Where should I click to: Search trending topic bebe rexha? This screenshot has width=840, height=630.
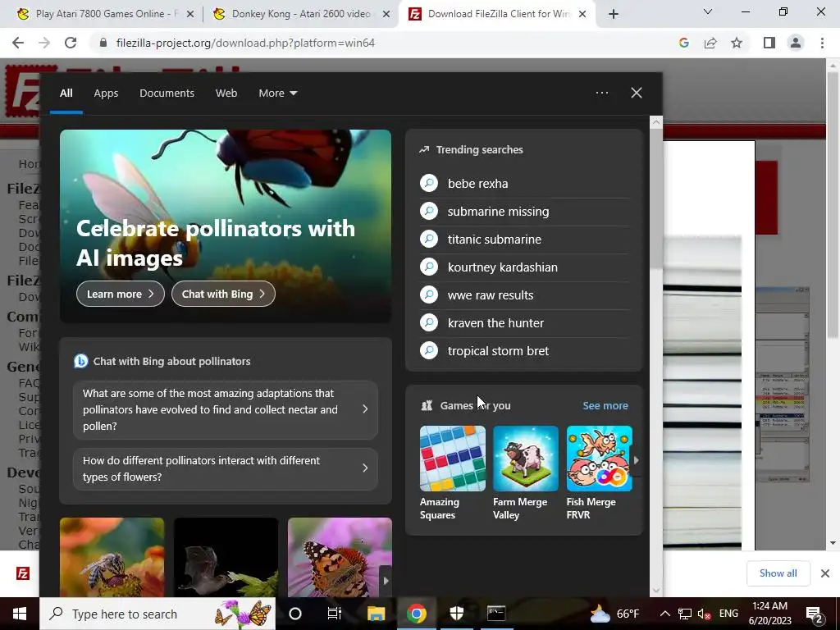(524, 183)
